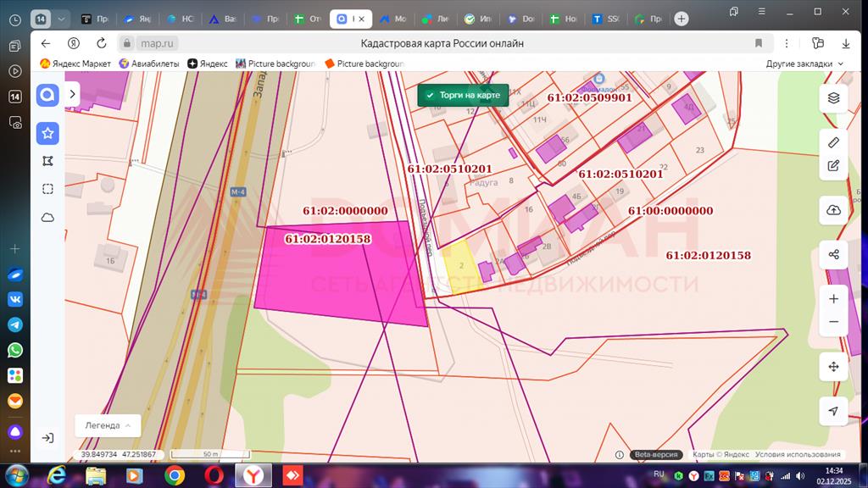868x488 pixels.
Task: Expand the "Легенда" panel
Action: [107, 425]
